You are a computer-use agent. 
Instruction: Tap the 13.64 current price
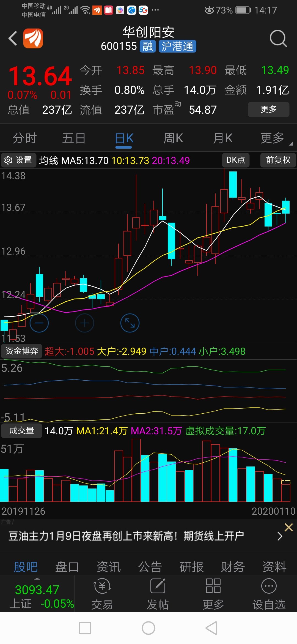(x=40, y=76)
